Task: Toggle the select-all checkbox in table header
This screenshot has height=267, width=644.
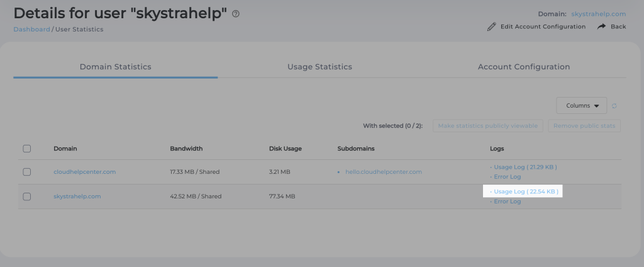Action: tap(27, 149)
